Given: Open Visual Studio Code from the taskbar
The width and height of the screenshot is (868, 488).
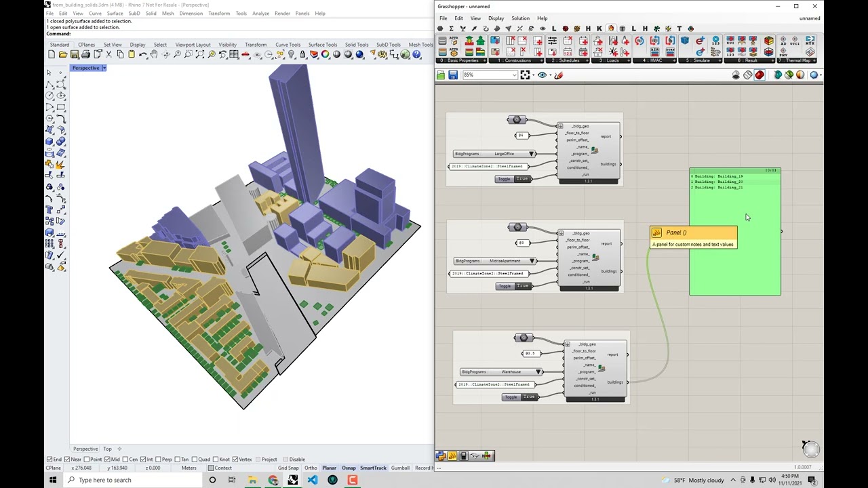Looking at the screenshot, I should (313, 480).
